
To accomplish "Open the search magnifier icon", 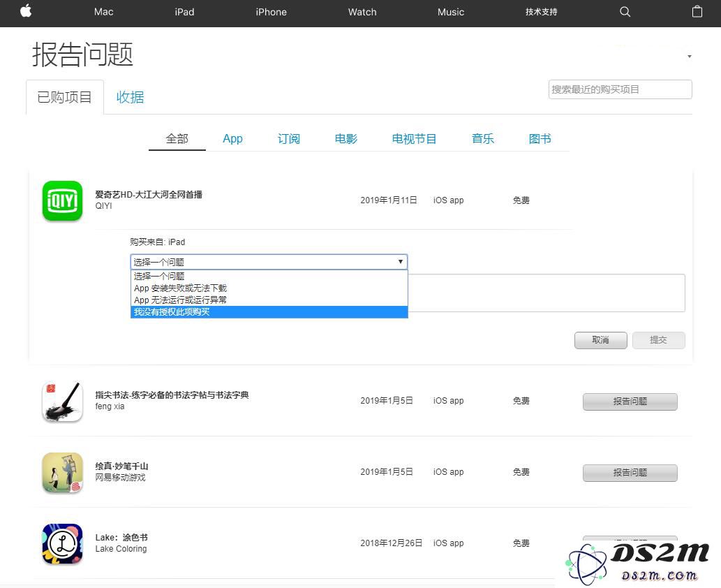I will click(x=625, y=12).
